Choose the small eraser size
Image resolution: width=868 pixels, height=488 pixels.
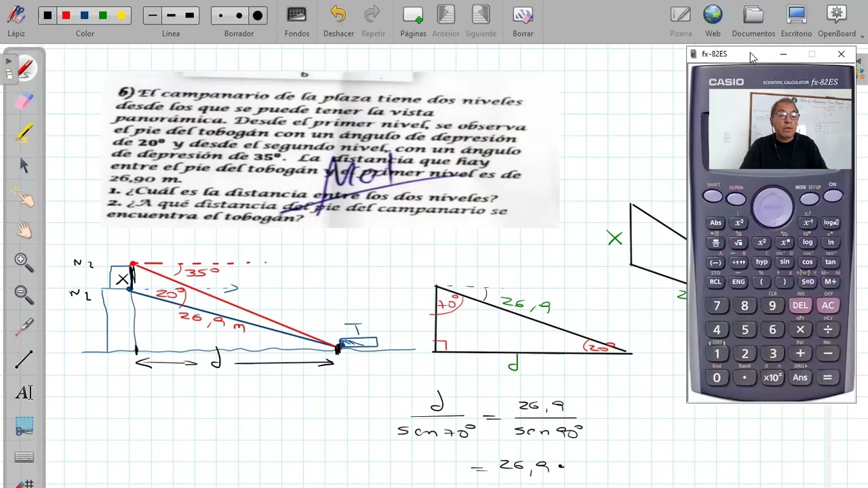click(x=221, y=16)
